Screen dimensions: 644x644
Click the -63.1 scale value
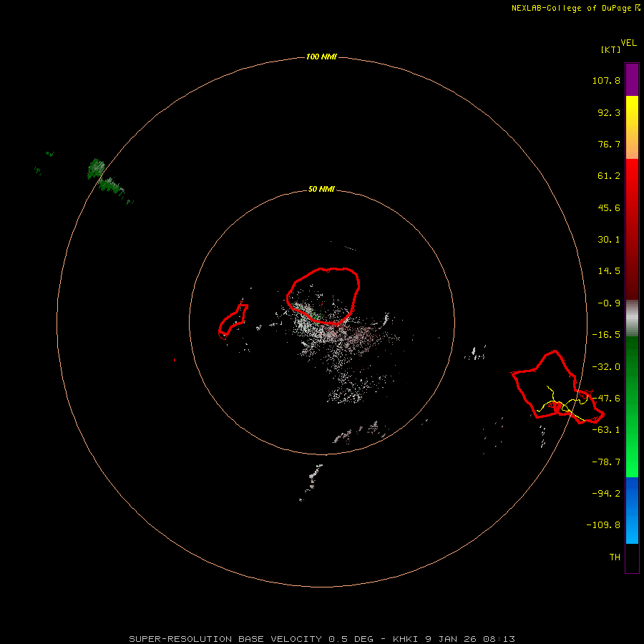pyautogui.click(x=606, y=430)
